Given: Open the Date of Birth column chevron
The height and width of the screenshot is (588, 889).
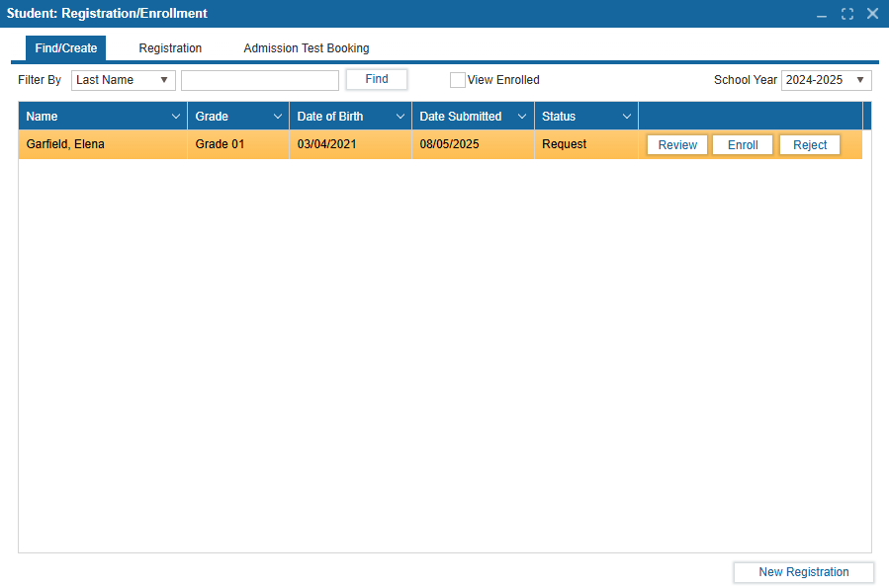Looking at the screenshot, I should pos(400,117).
